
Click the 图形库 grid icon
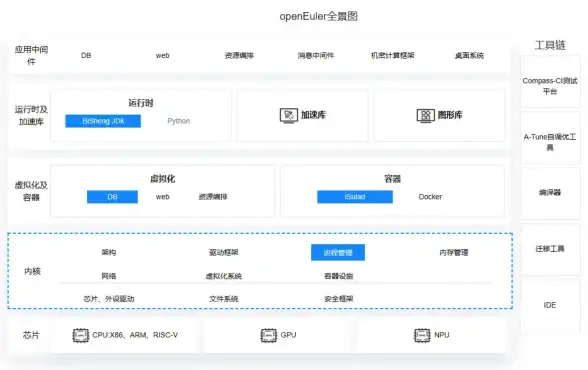point(426,115)
